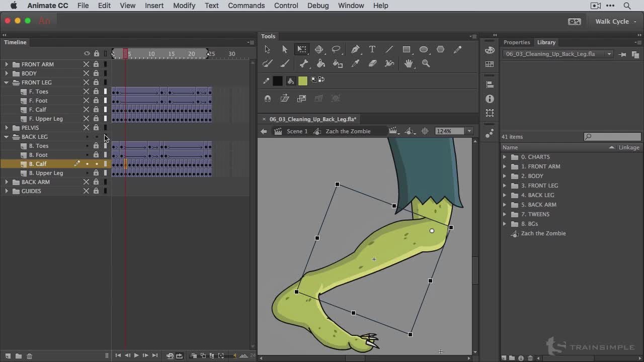
Task: Click the Scale option icon
Action: point(302,99)
